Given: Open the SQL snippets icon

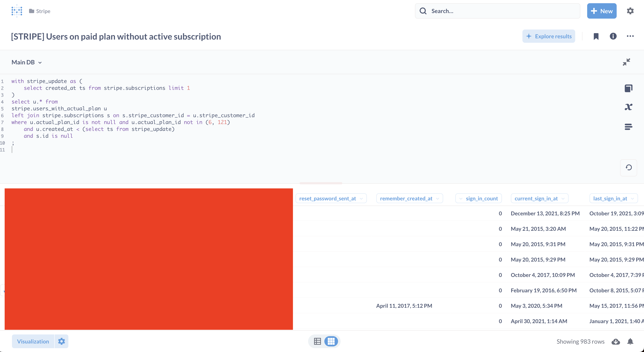Looking at the screenshot, I should pos(628,127).
